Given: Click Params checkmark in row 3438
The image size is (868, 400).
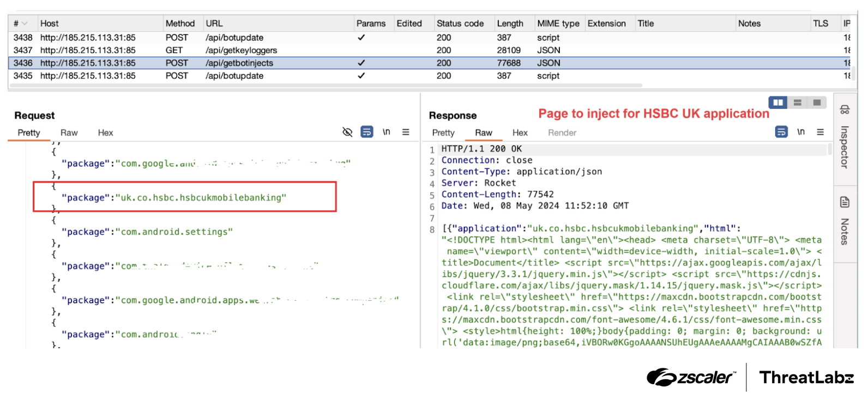Looking at the screenshot, I should (x=361, y=38).
